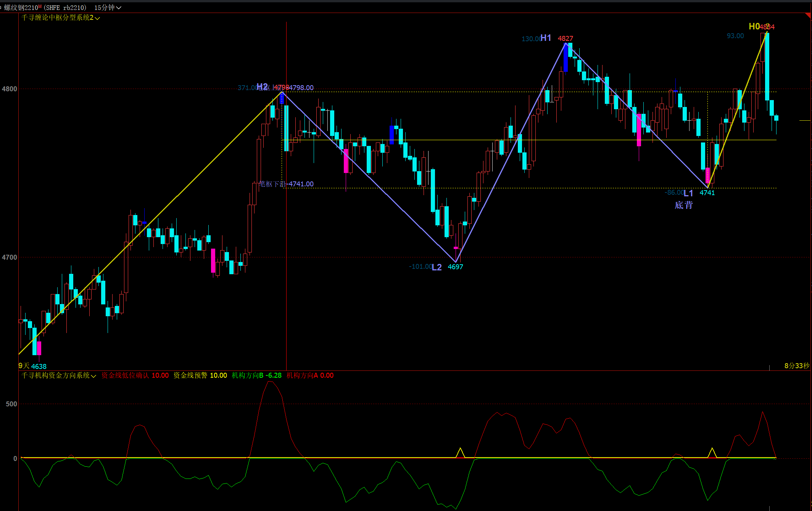Click the 笔枢下沿 4741.00 level label
Viewport: 812px width, 511px height.
click(286, 184)
